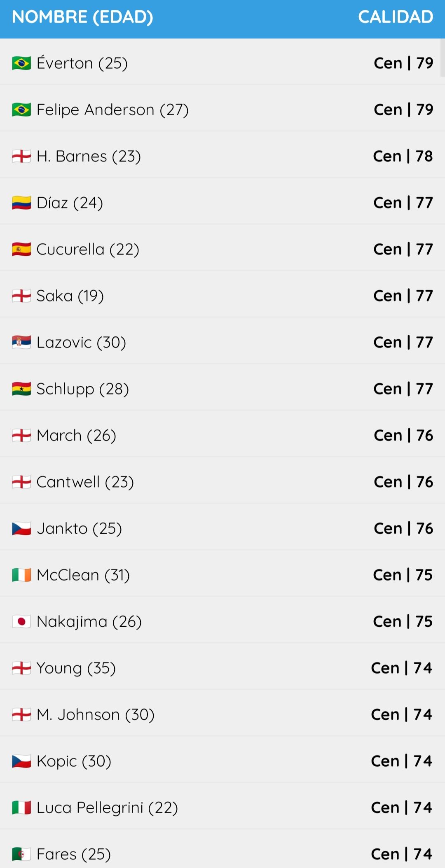
Task: Sort by NOMBRE (EDAD) column header
Action: pyautogui.click(x=82, y=17)
